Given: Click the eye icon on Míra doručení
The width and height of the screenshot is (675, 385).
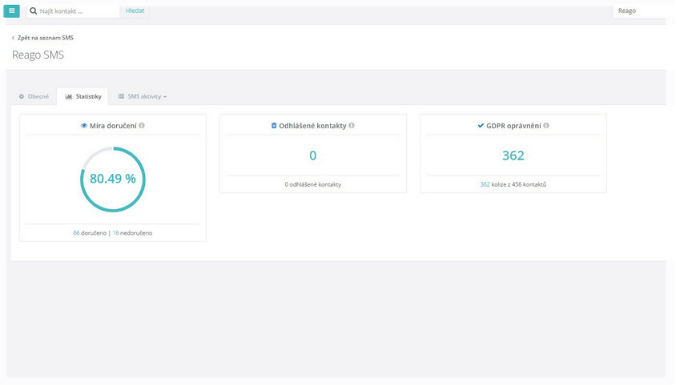Looking at the screenshot, I should pos(84,126).
